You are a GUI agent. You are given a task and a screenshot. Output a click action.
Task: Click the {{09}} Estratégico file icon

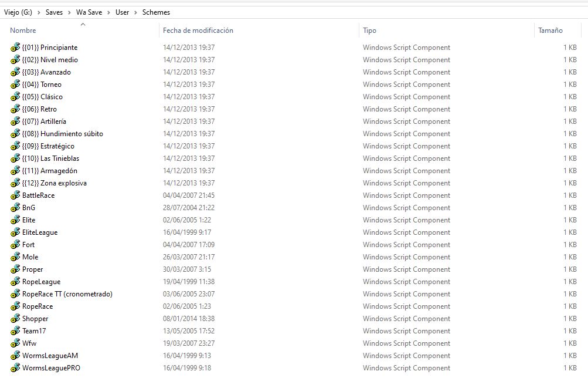pos(15,146)
